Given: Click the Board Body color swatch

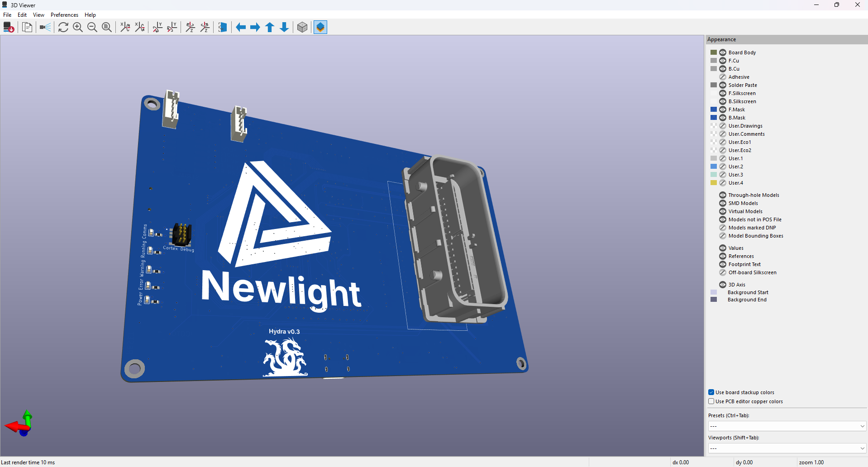Looking at the screenshot, I should tap(714, 52).
